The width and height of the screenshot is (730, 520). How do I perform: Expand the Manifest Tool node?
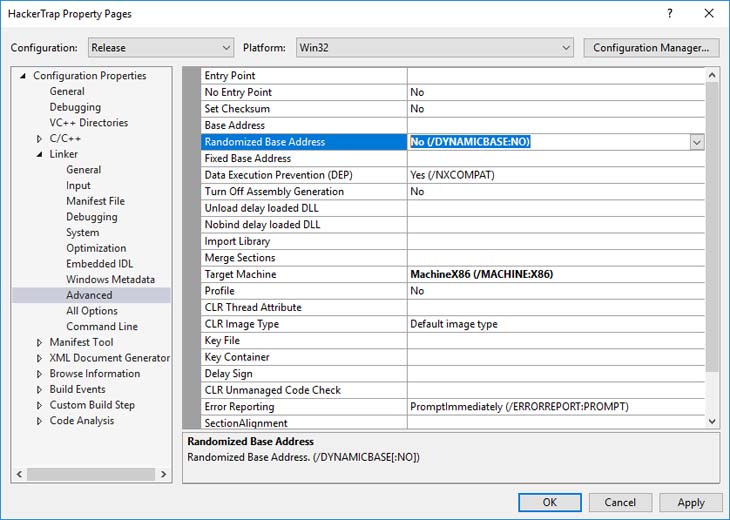click(x=40, y=342)
